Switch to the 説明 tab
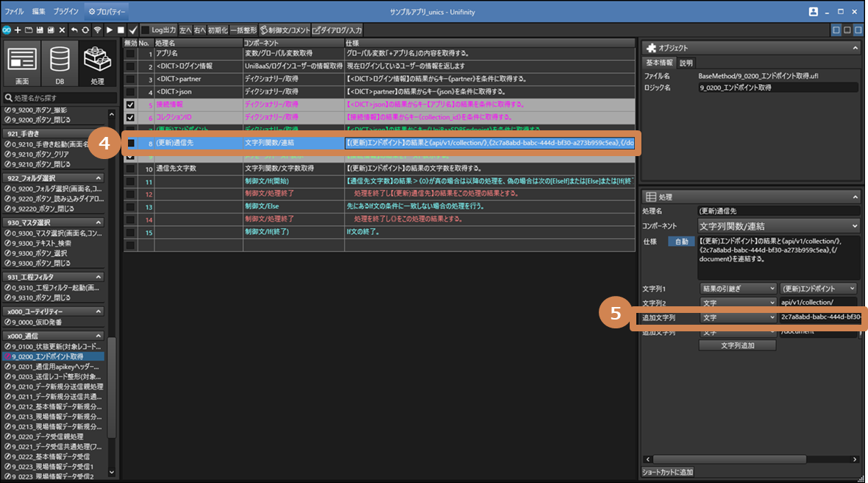This screenshot has width=868, height=483. (x=686, y=63)
